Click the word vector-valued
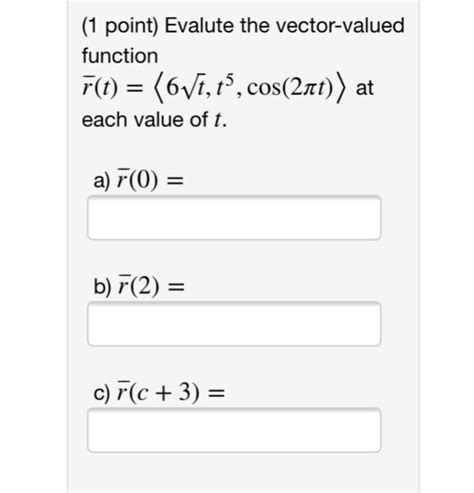The height and width of the screenshot is (493, 474). pyautogui.click(x=341, y=25)
